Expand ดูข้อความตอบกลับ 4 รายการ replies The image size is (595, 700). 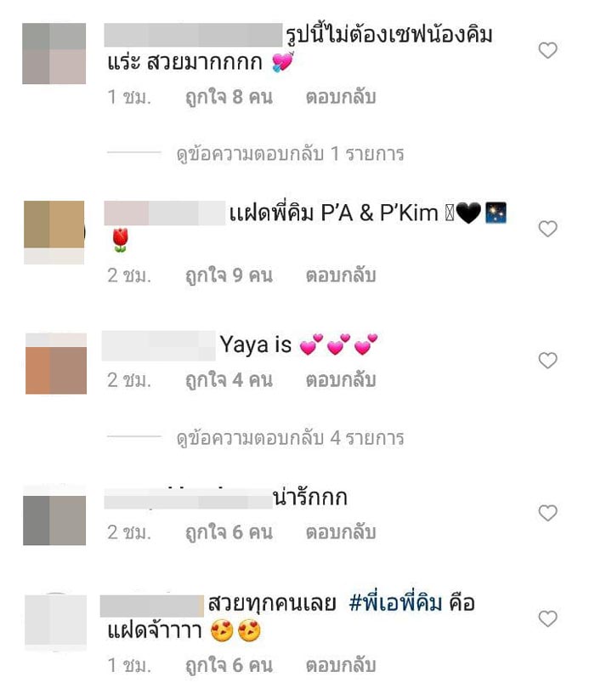(x=291, y=438)
